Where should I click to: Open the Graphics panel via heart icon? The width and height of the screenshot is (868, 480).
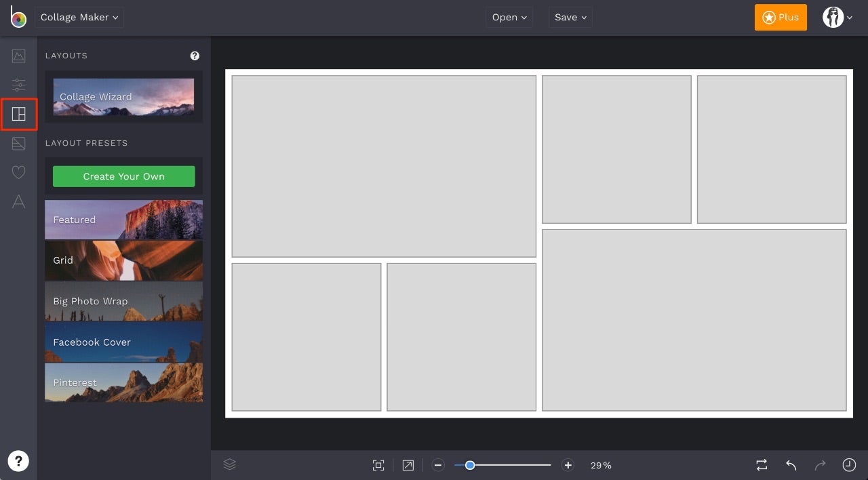point(18,172)
